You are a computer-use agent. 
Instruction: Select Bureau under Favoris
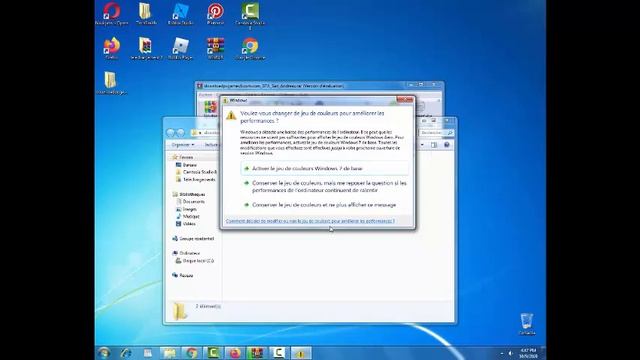click(x=186, y=165)
